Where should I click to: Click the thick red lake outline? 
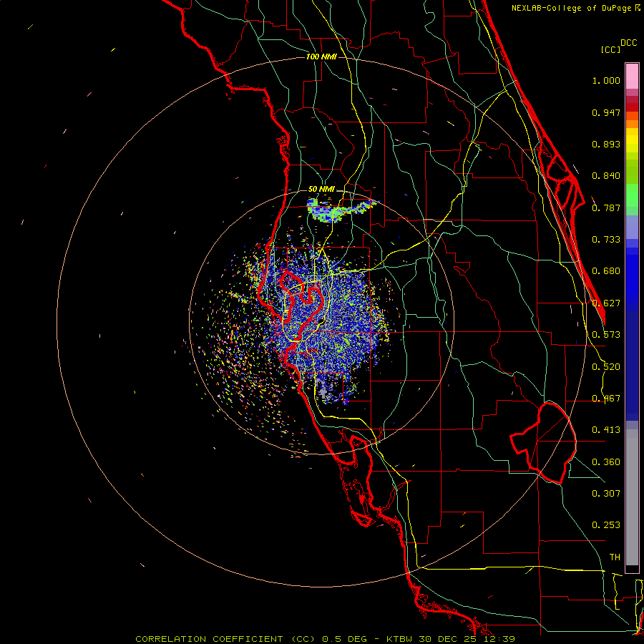[x=543, y=443]
